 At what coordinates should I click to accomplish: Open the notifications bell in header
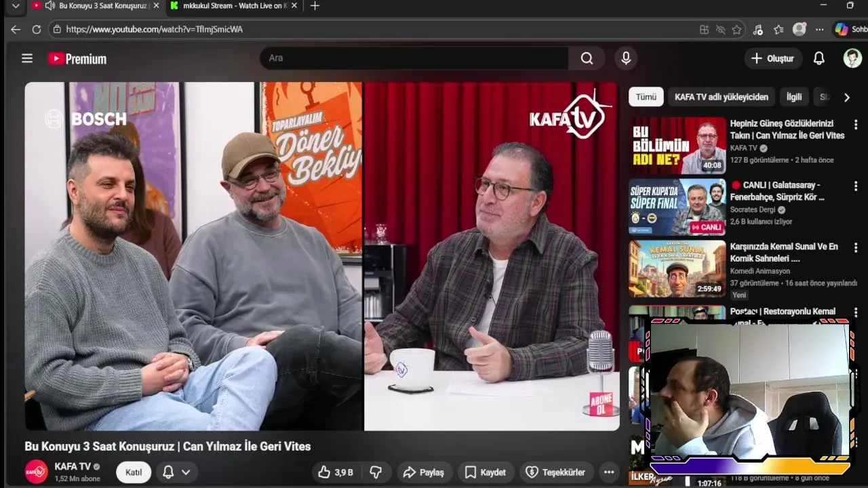819,58
